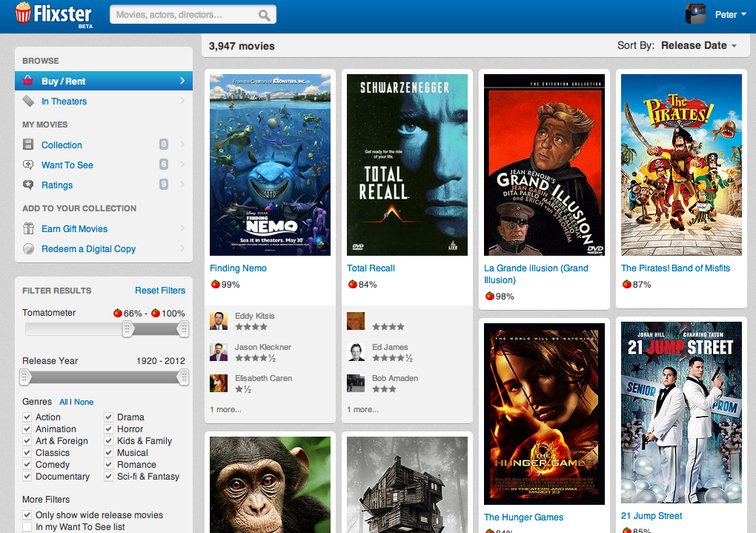Uncheck the Comedy genre checkbox
Viewport: 756px width, 533px height.
click(27, 465)
